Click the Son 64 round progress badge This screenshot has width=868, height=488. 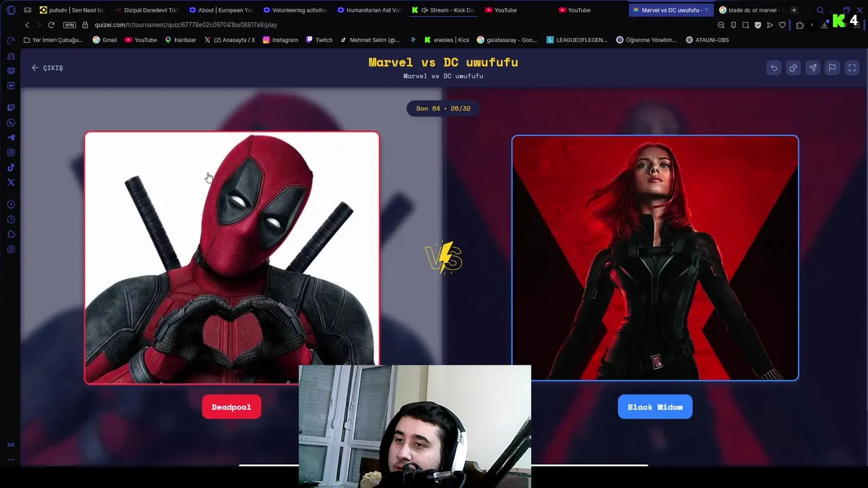[443, 108]
